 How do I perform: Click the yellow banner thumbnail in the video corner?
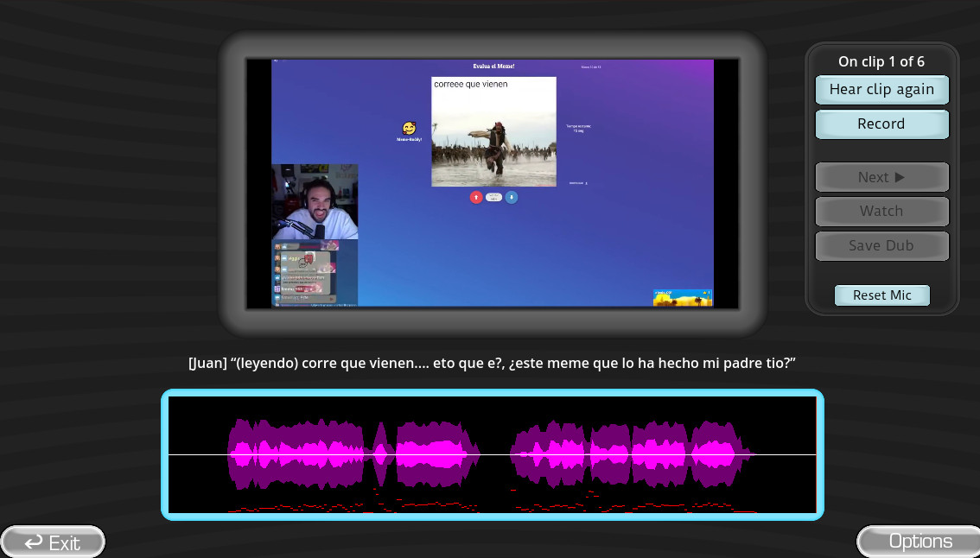(683, 297)
